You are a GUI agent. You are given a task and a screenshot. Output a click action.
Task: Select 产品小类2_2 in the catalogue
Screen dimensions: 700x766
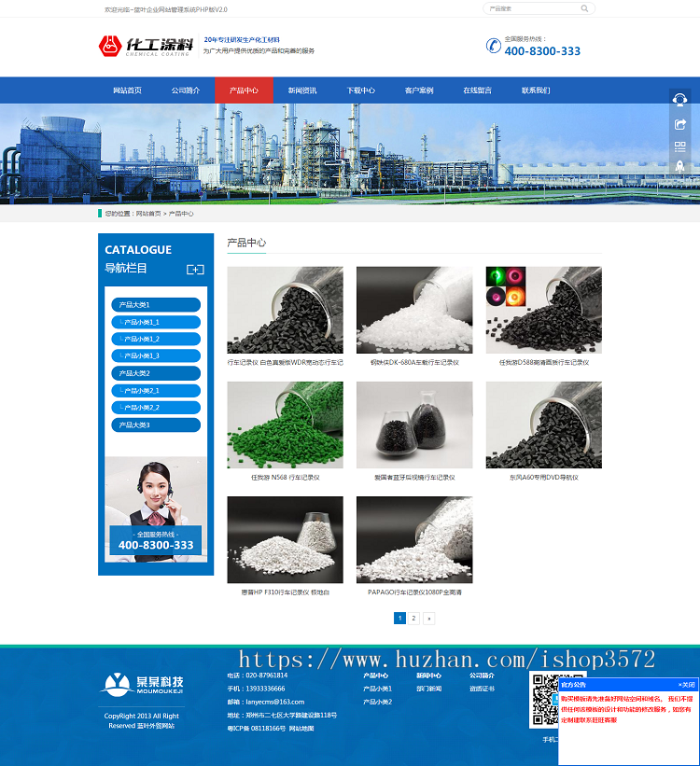[x=156, y=408]
